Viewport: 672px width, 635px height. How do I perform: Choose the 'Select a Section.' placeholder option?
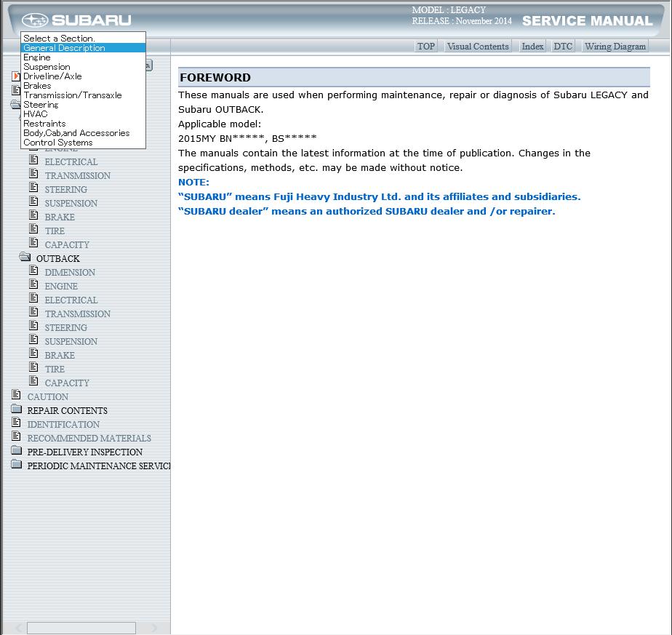(83, 38)
